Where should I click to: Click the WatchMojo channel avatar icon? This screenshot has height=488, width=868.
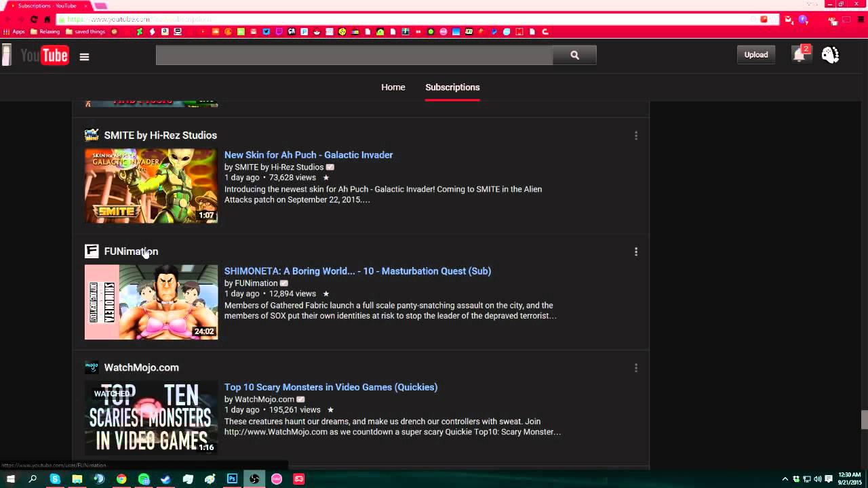click(92, 367)
